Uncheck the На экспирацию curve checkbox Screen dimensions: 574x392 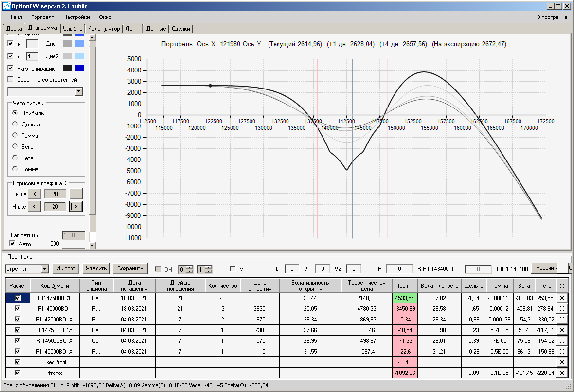point(11,68)
